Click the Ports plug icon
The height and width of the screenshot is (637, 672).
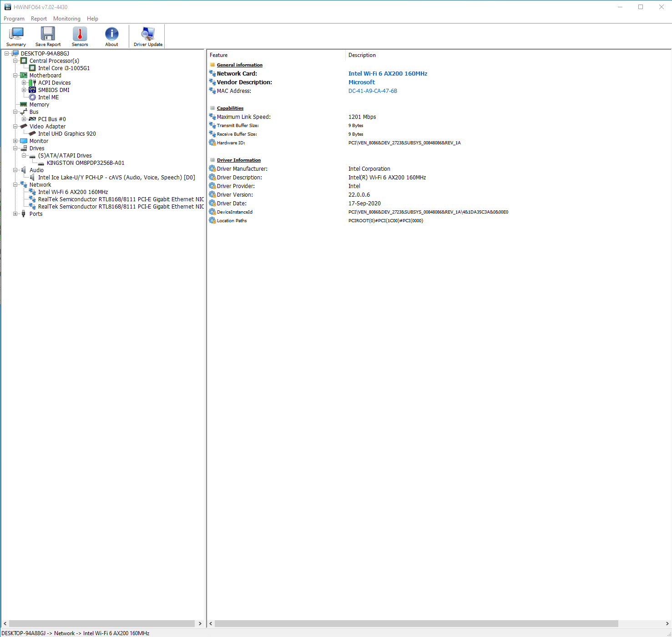pyautogui.click(x=24, y=214)
